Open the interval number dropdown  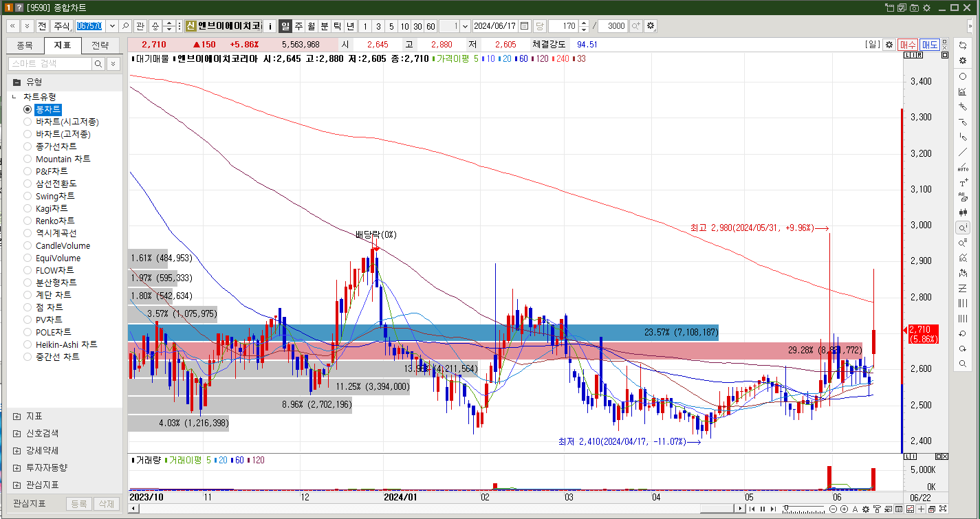tap(466, 26)
